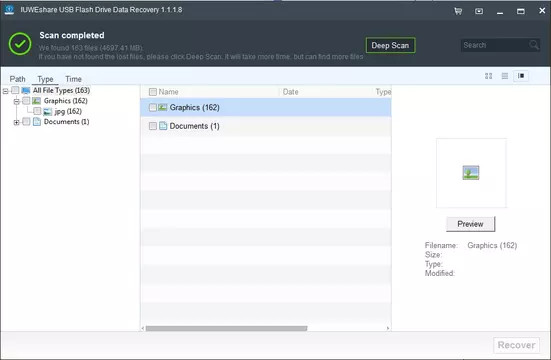Image resolution: width=551 pixels, height=360 pixels.
Task: Click the IUWEshare app logo icon
Action: 9,9
